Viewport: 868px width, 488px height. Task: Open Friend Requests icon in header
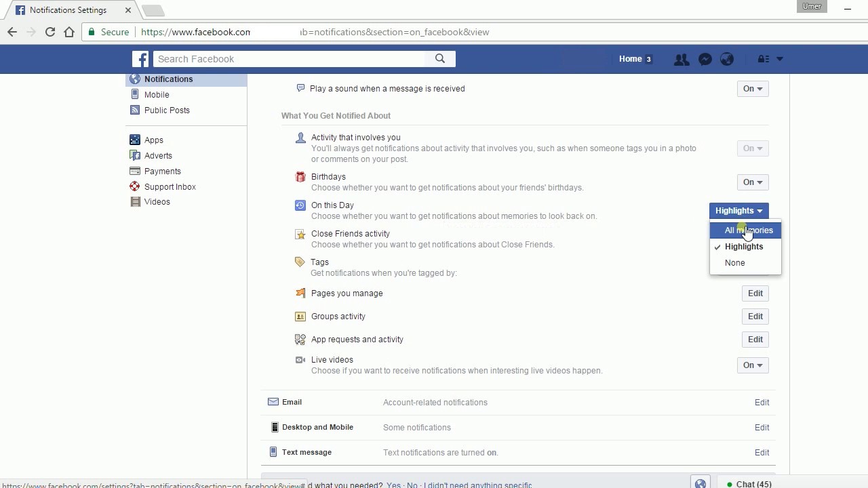(682, 59)
